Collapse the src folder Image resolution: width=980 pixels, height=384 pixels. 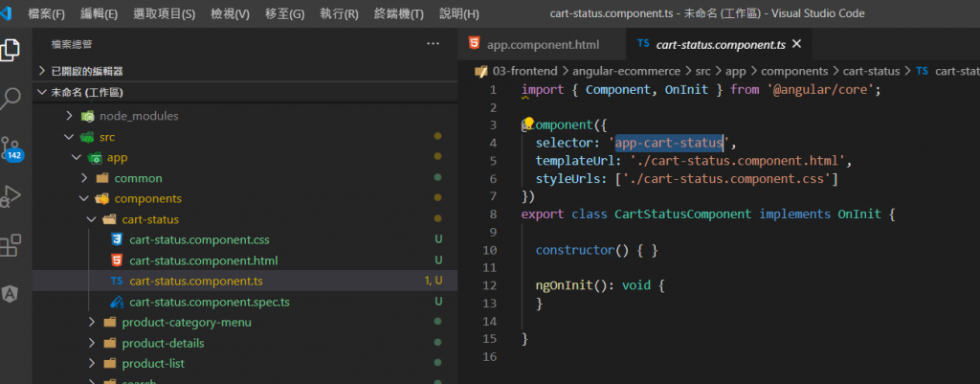[106, 137]
